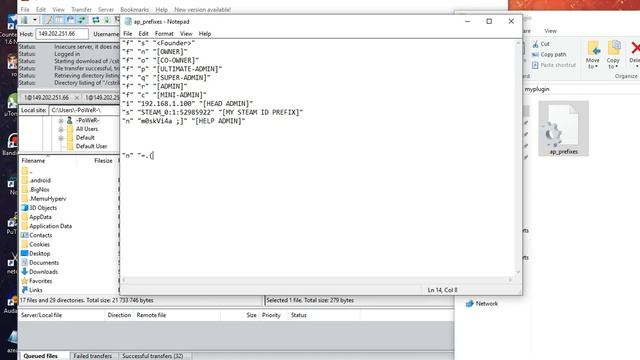Click Notepad vertical scrollbar up arrow
Viewport: 640px width, 360px height.
[518, 43]
